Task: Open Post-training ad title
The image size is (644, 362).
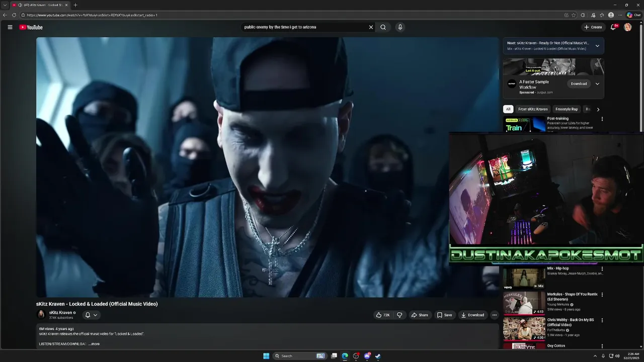Action: coord(558,119)
